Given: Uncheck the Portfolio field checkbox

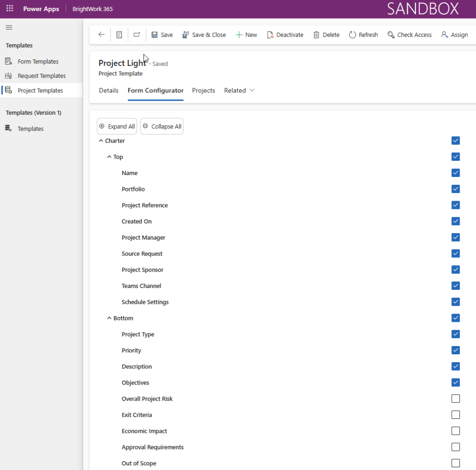Looking at the screenshot, I should 456,189.
